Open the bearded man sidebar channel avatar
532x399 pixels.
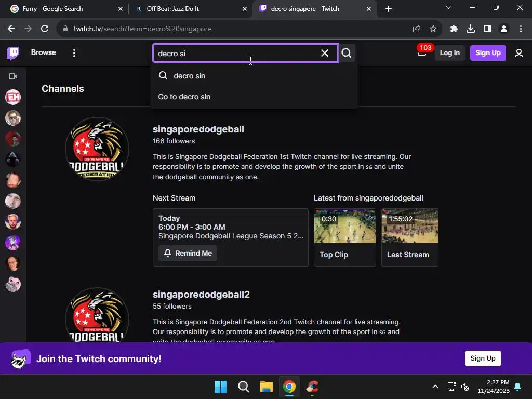point(13,180)
